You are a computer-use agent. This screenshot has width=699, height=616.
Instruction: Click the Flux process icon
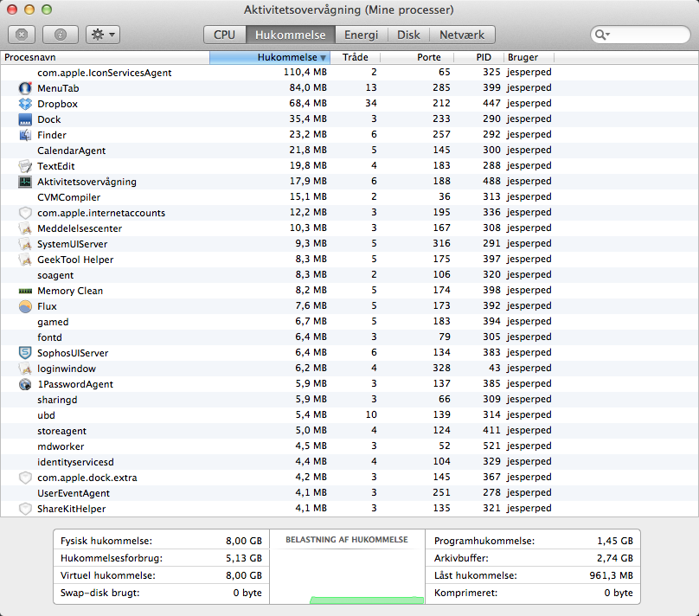[25, 306]
